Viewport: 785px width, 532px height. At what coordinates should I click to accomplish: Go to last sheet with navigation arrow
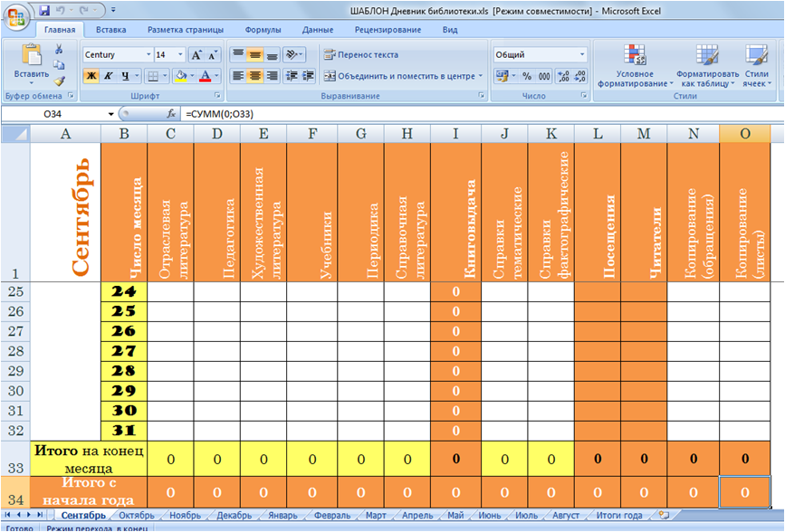coord(40,515)
